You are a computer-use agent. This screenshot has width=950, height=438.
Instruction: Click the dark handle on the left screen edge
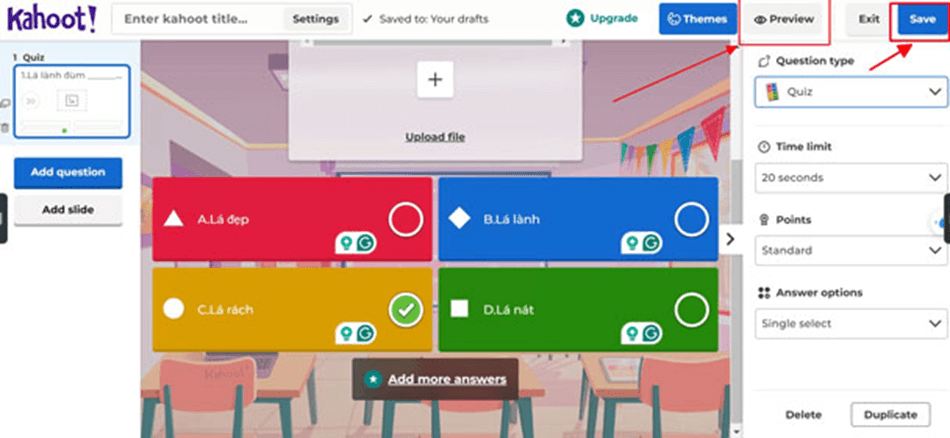click(3, 218)
